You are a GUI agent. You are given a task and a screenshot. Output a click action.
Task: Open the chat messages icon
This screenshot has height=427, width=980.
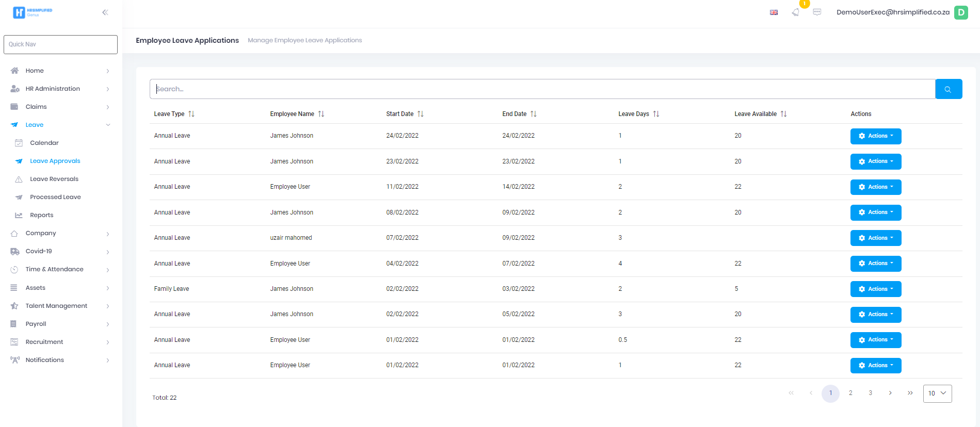click(x=817, y=12)
